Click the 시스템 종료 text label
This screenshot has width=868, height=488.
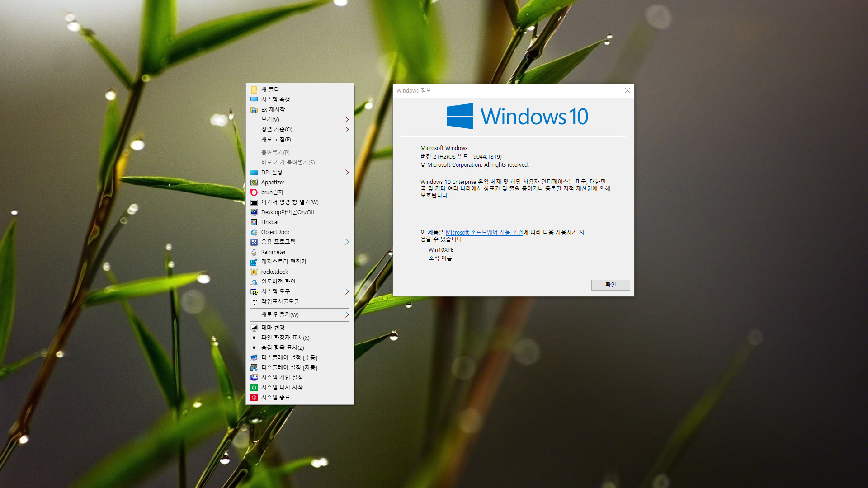coord(276,397)
